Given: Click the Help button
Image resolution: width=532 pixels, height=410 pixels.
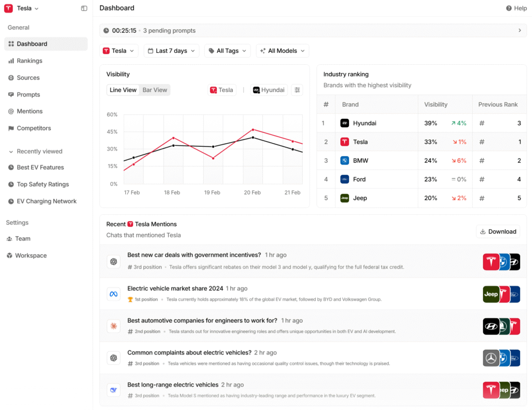Looking at the screenshot, I should (516, 8).
